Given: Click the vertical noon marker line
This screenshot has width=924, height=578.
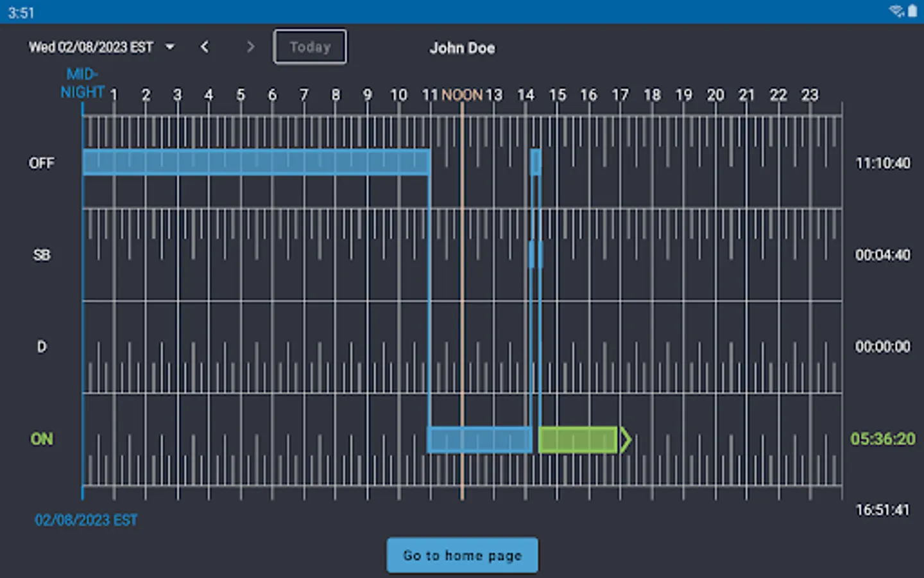Looking at the screenshot, I should click(462, 302).
